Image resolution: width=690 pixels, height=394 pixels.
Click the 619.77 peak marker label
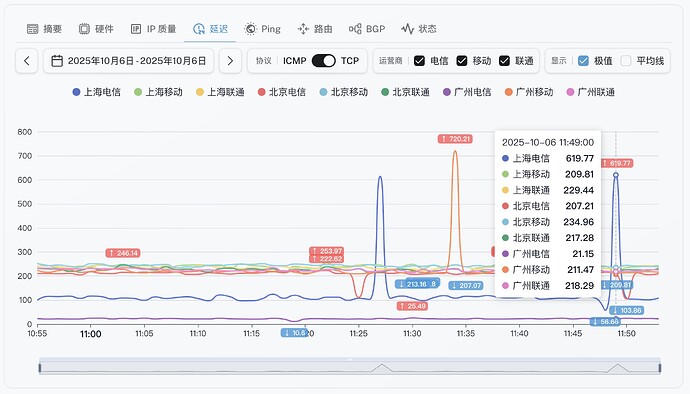pyautogui.click(x=617, y=163)
